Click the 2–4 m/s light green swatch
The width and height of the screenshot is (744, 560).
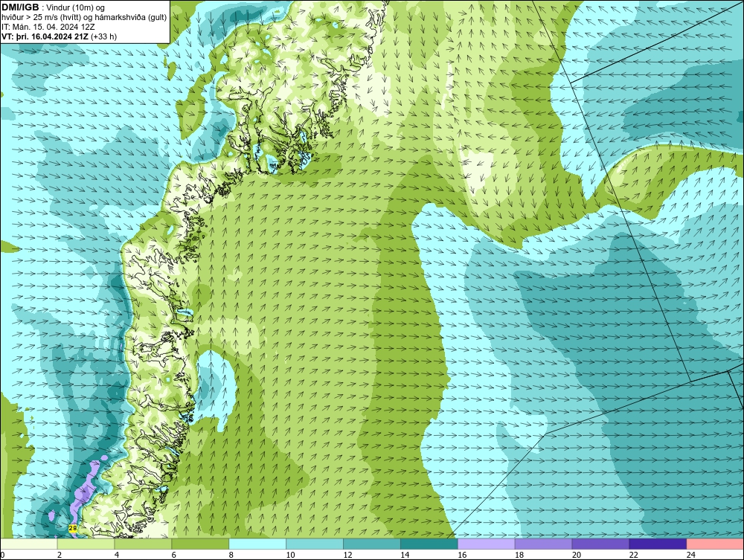(x=86, y=544)
